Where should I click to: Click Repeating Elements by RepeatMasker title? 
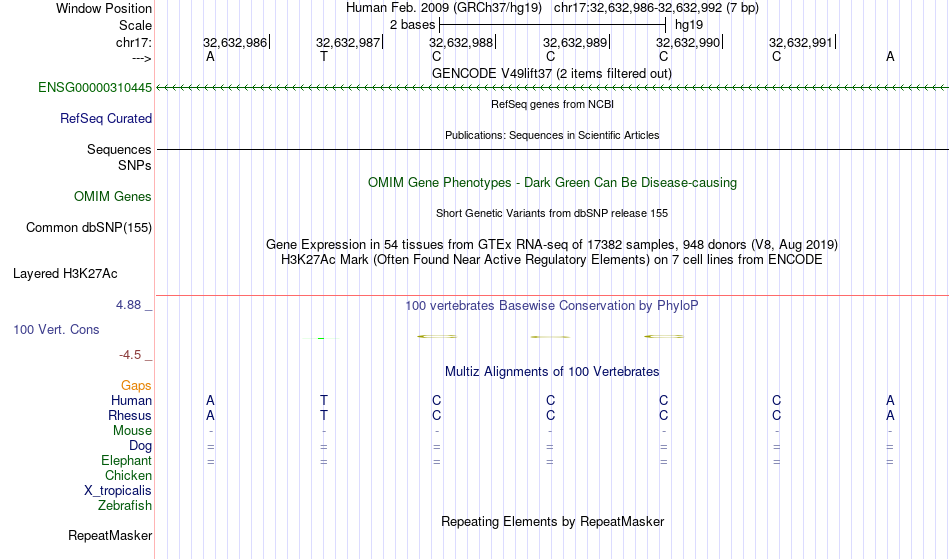coord(553,522)
